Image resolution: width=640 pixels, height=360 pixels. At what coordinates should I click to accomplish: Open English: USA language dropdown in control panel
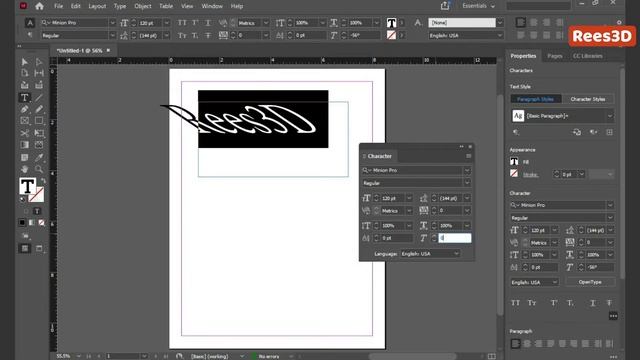[x=500, y=36]
